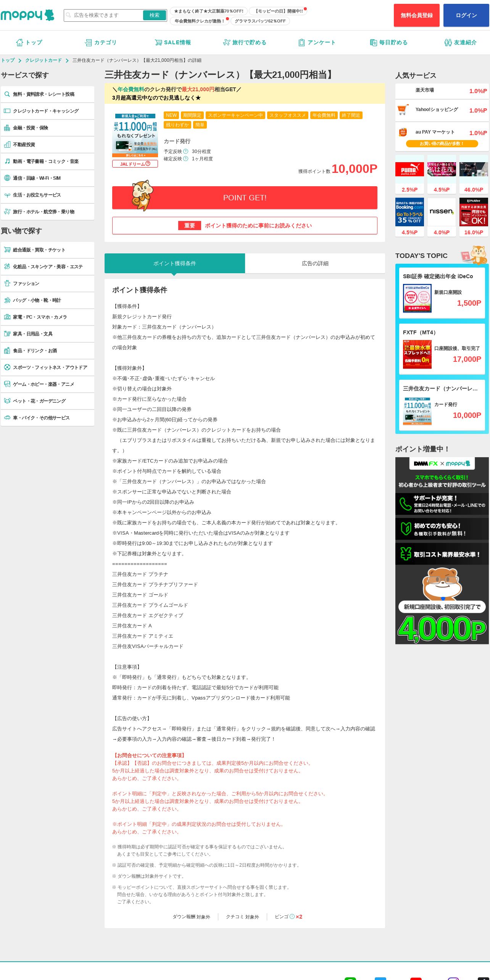Click the 確定反映 help question icon
Image resolution: width=490 pixels, height=980 pixels.
tap(186, 158)
